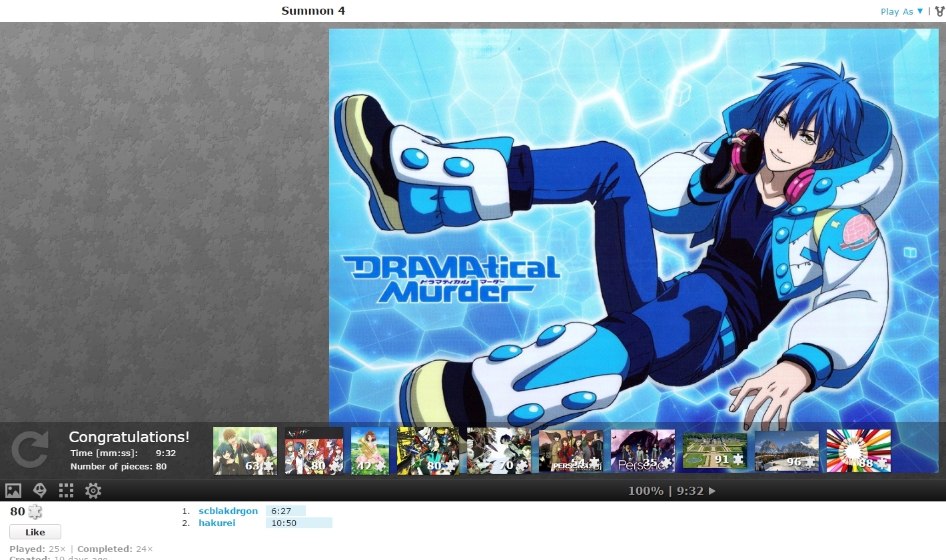Open the 80-piece red characters puzzle thumbnail
Screen dimensions: 946x560
pos(314,451)
